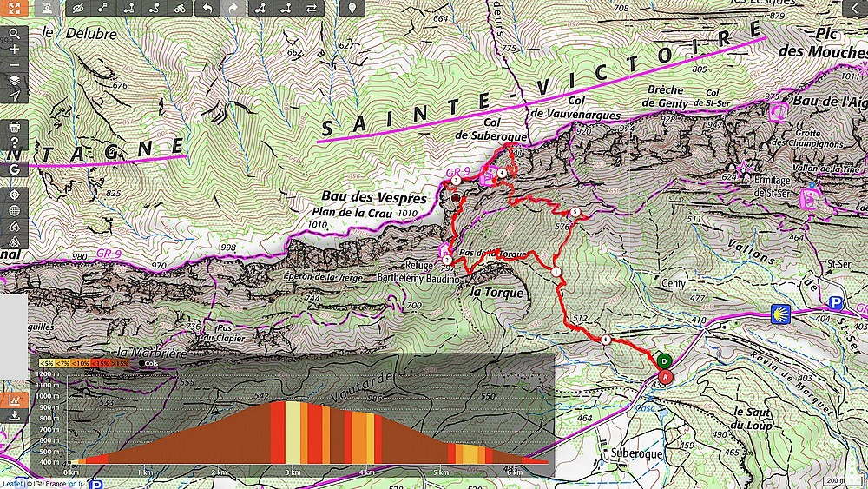The image size is (868, 489).
Task: Select route waypoint number 1
Action: click(x=556, y=271)
